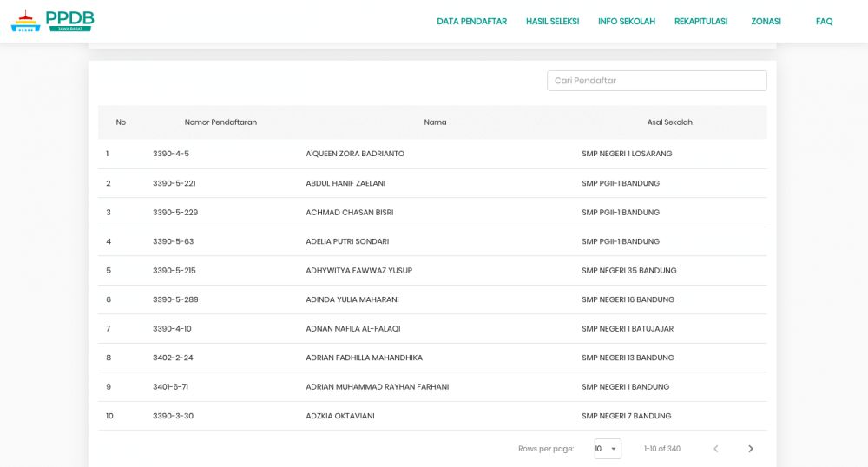
Task: Go to next page of results
Action: pos(751,449)
